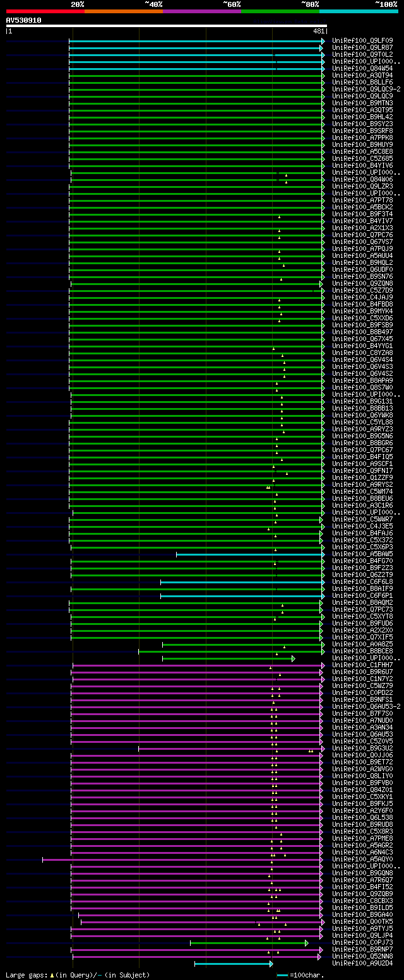Select hit label UniRef100_Q6AU53-2
The image size is (404, 980).
coord(366,706)
